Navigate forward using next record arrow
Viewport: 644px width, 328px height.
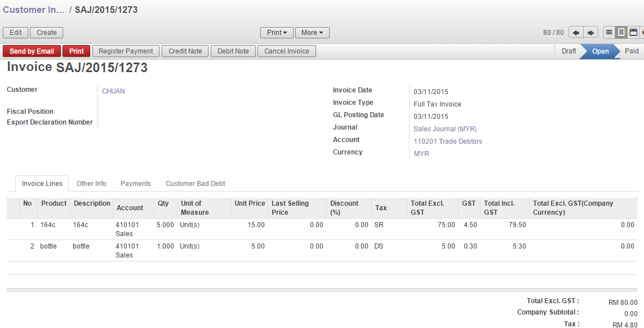pos(590,32)
